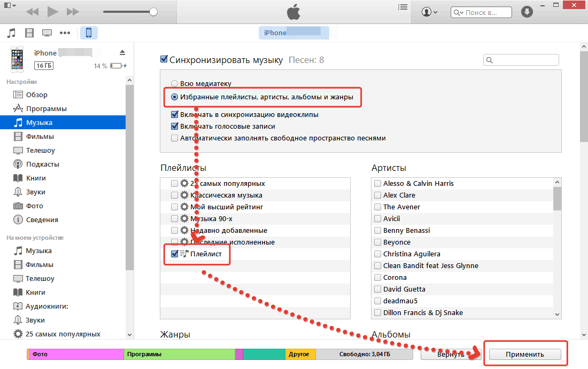Open Программы in the settings sidebar
This screenshot has height=369, width=588.
tap(47, 108)
